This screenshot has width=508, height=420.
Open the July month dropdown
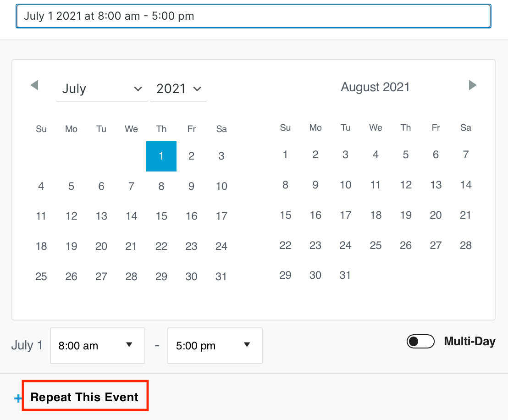tap(102, 88)
